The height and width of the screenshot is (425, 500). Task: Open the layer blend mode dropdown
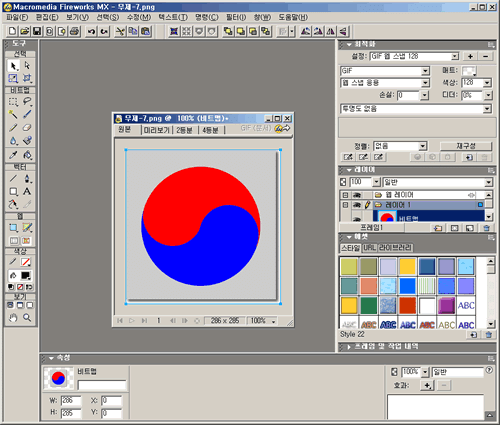488,182
